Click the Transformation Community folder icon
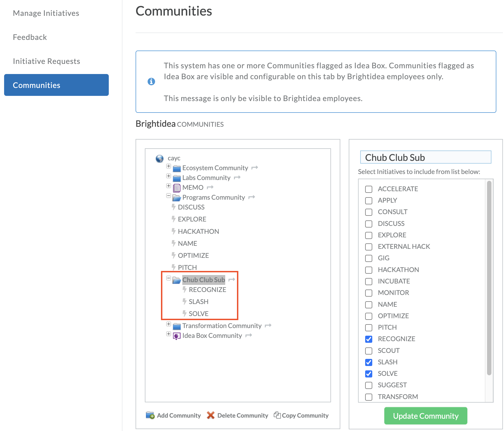Viewport: 504px width, 431px height. click(x=177, y=326)
